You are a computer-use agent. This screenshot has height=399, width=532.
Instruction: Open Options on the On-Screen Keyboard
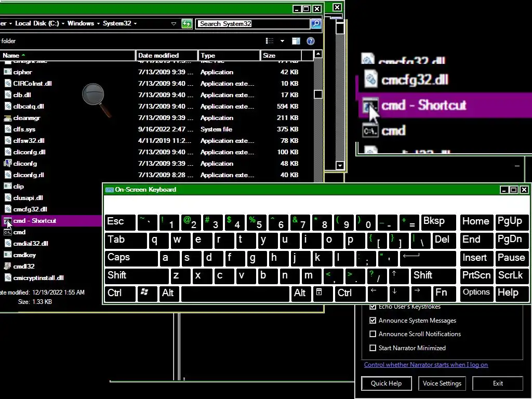(477, 293)
